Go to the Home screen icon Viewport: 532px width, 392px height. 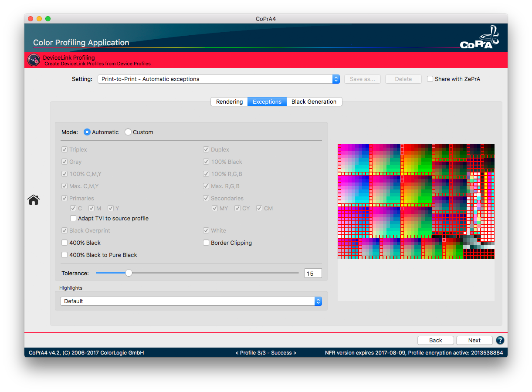tap(34, 199)
